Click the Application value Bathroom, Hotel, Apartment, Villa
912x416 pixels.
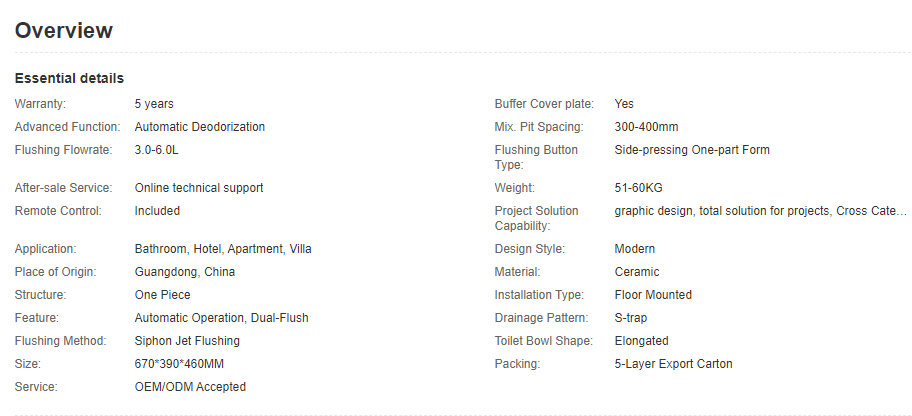pos(223,249)
